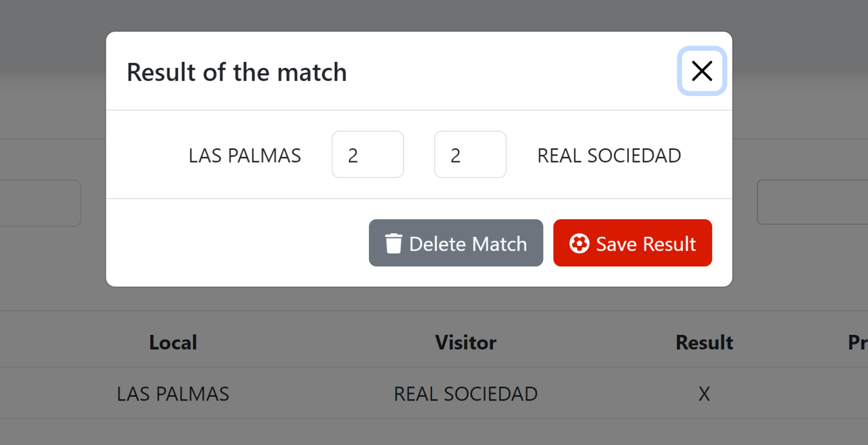Click the dimmed input field on right edge
The width and height of the screenshot is (868, 445).
pyautogui.click(x=814, y=202)
